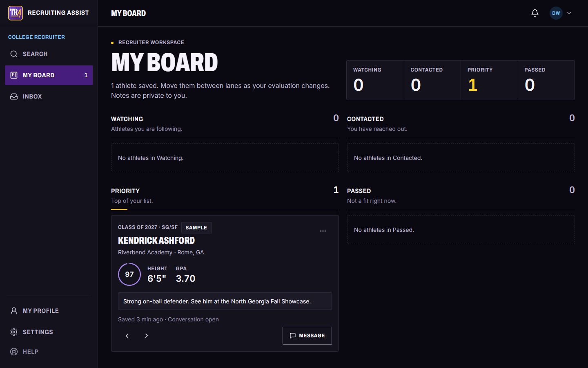Open Kendrick Ashford card options menu
The height and width of the screenshot is (368, 588).
click(323, 231)
